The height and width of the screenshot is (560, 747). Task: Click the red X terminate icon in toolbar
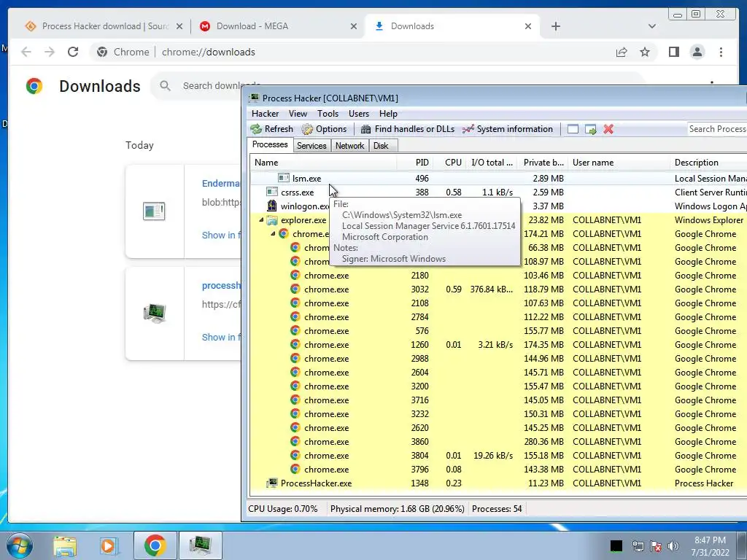coord(608,129)
